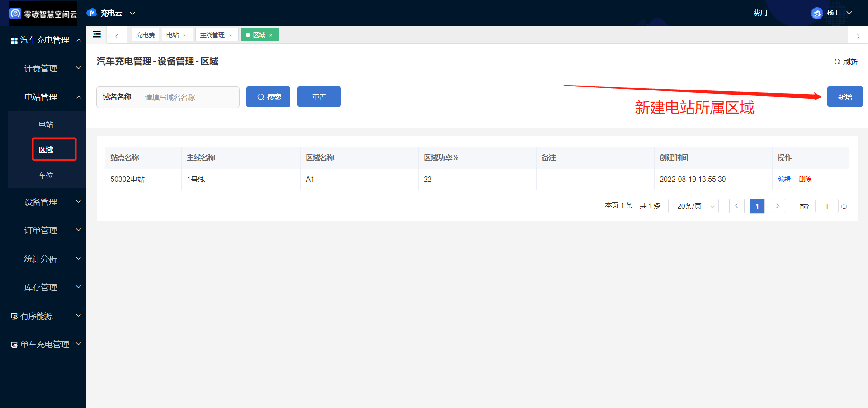The width and height of the screenshot is (868, 408).
Task: Expand the 订单管理 submenu
Action: click(x=79, y=230)
